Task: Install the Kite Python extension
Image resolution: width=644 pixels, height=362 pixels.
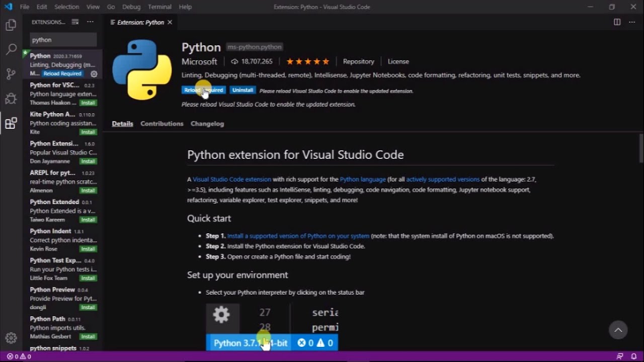Action: point(88,132)
